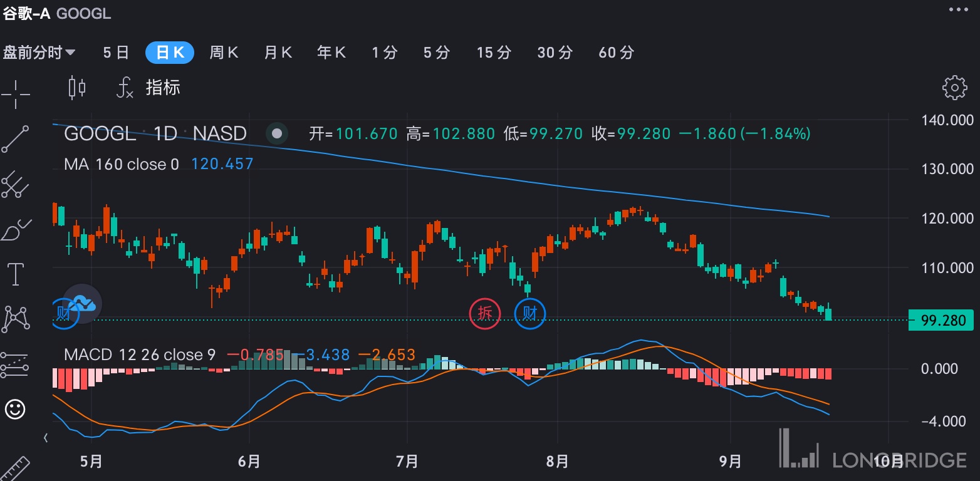Click the blue 财 earnings marker near August
980x481 pixels.
point(530,313)
